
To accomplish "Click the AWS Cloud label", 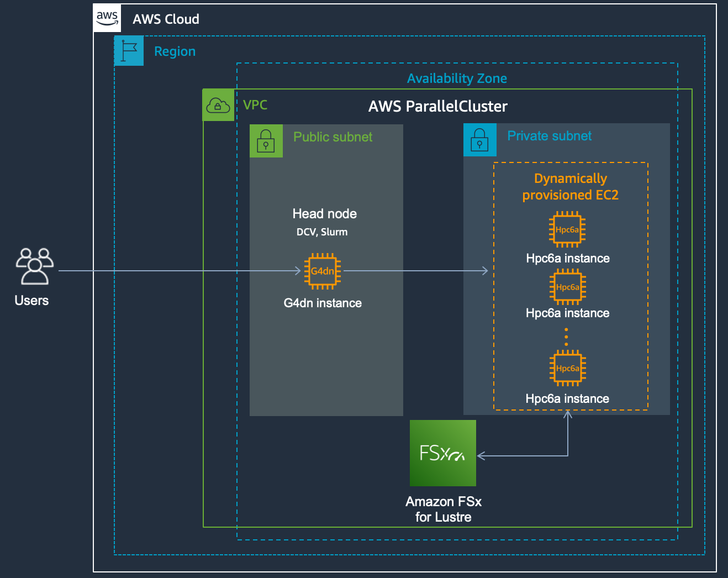I will (166, 19).
